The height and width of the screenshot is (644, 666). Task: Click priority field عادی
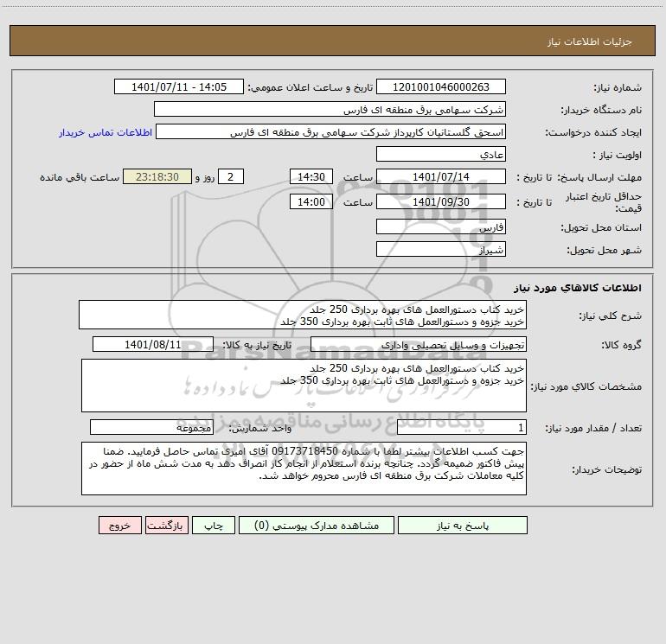click(x=441, y=154)
